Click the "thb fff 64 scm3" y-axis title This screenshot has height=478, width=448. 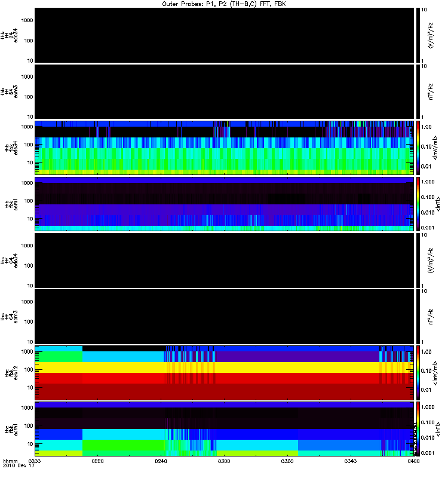[9, 92]
